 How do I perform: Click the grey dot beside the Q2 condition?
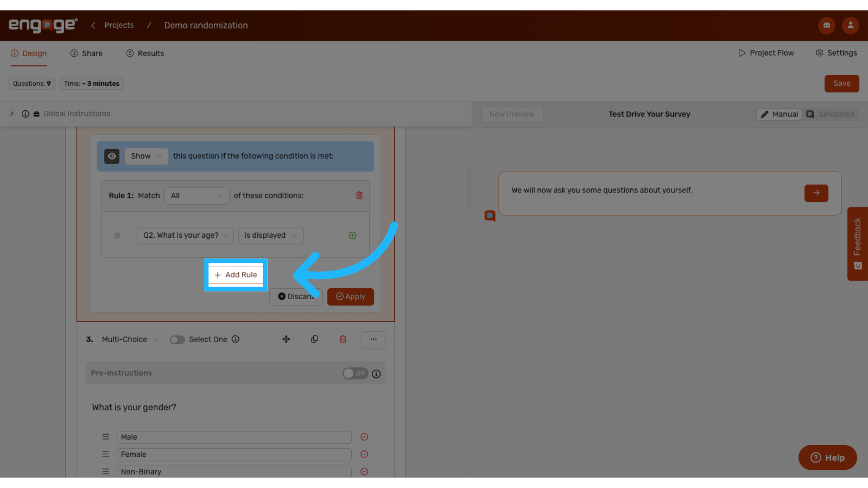point(117,235)
